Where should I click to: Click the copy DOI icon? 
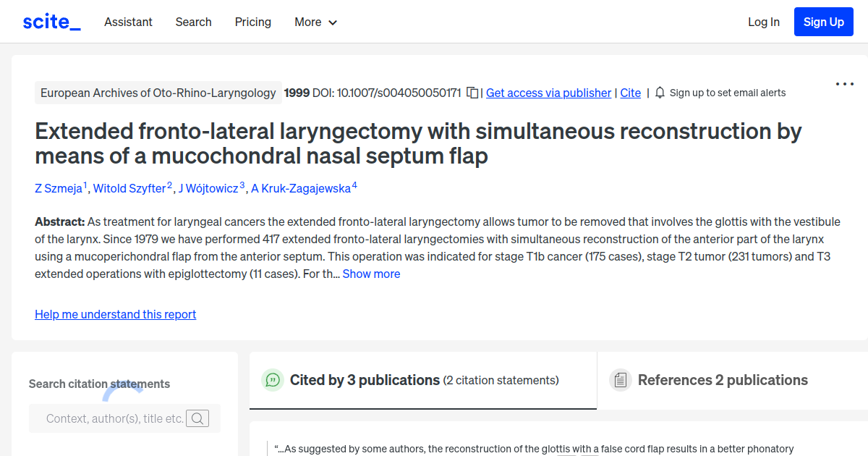tap(472, 93)
